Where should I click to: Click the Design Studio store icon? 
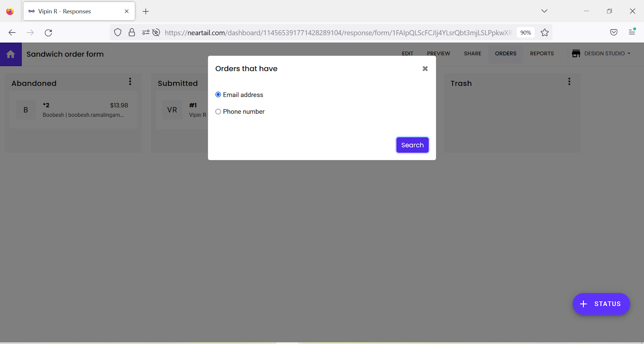click(576, 54)
